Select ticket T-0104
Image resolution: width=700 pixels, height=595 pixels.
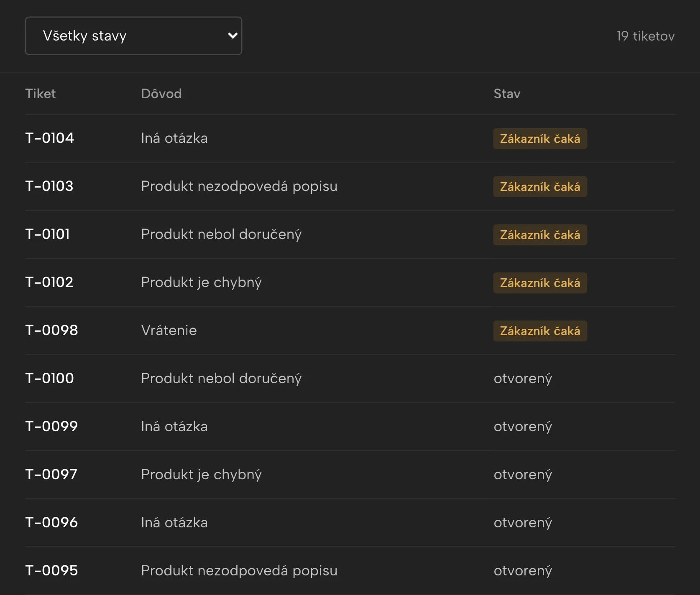pyautogui.click(x=50, y=138)
